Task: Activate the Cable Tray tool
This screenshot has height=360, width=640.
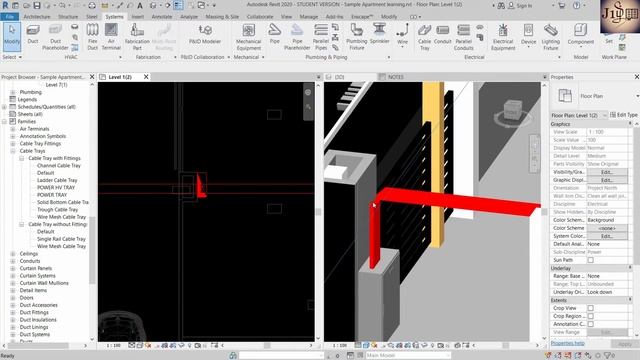Action: pos(424,37)
